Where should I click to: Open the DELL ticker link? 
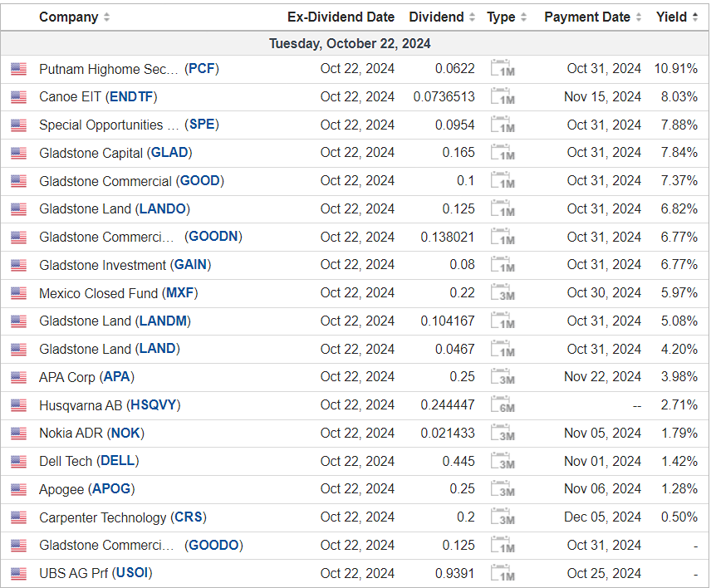[117, 461]
